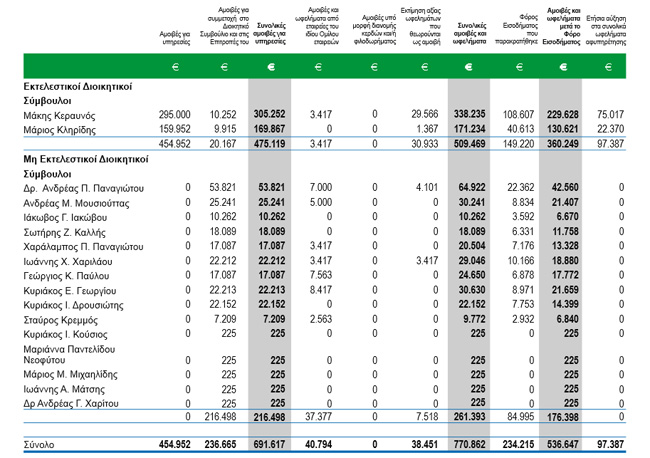
Task: Select value 305.252 in Κεραυνός row
Action: pos(269,114)
